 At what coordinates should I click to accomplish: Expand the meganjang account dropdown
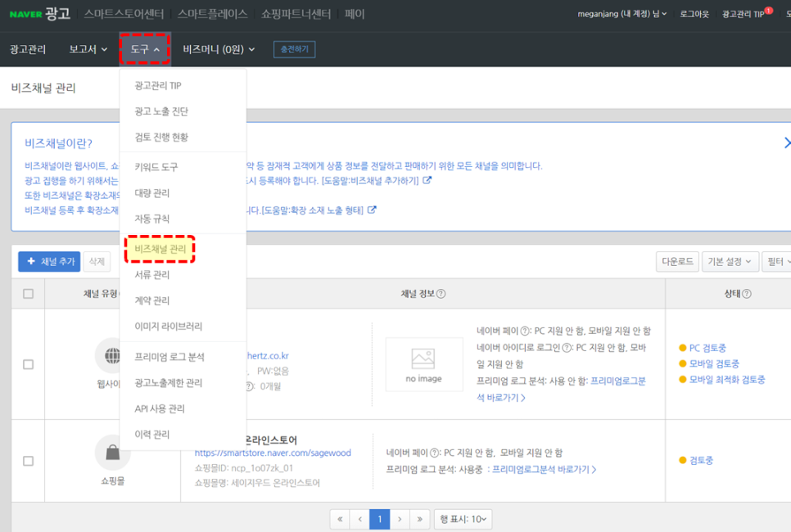click(x=622, y=14)
